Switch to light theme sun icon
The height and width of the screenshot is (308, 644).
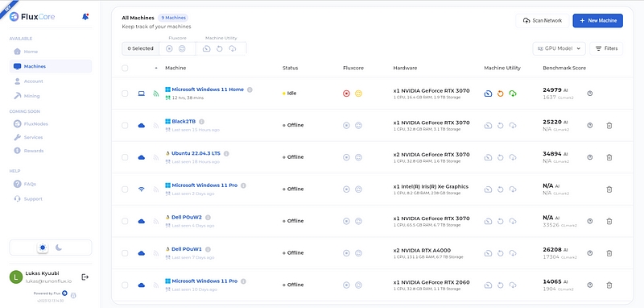point(43,248)
